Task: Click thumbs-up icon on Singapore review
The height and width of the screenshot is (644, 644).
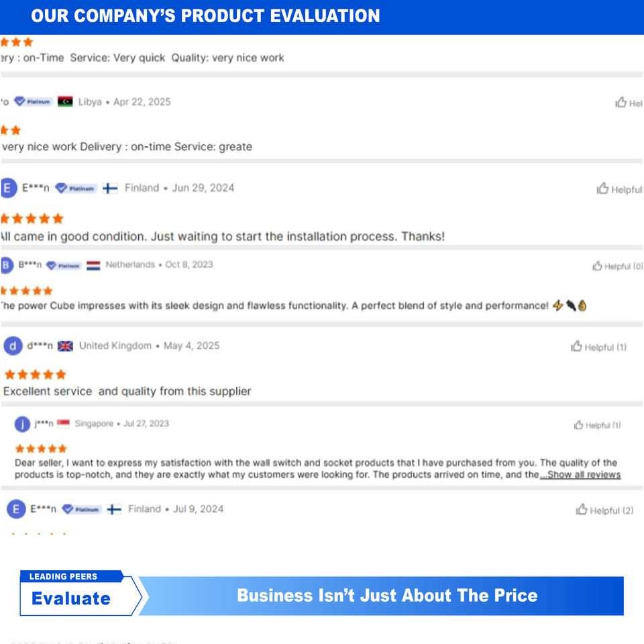Action: point(578,425)
